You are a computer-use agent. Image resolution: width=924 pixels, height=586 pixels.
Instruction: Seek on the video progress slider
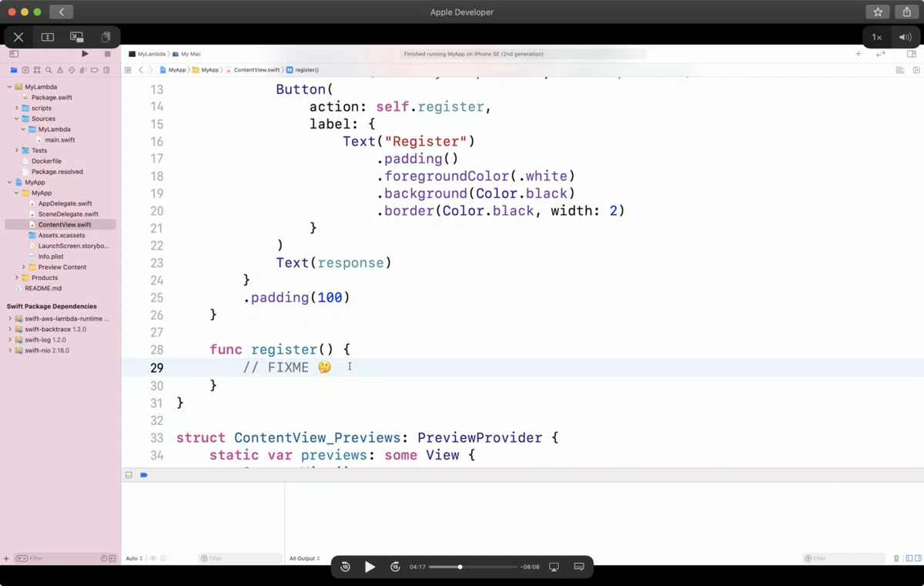pyautogui.click(x=473, y=567)
